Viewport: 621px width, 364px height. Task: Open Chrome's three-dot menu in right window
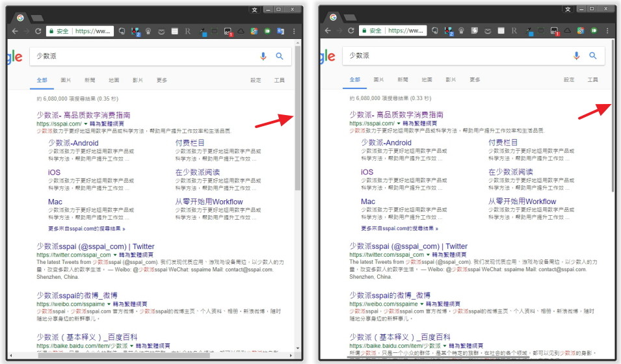click(x=607, y=31)
